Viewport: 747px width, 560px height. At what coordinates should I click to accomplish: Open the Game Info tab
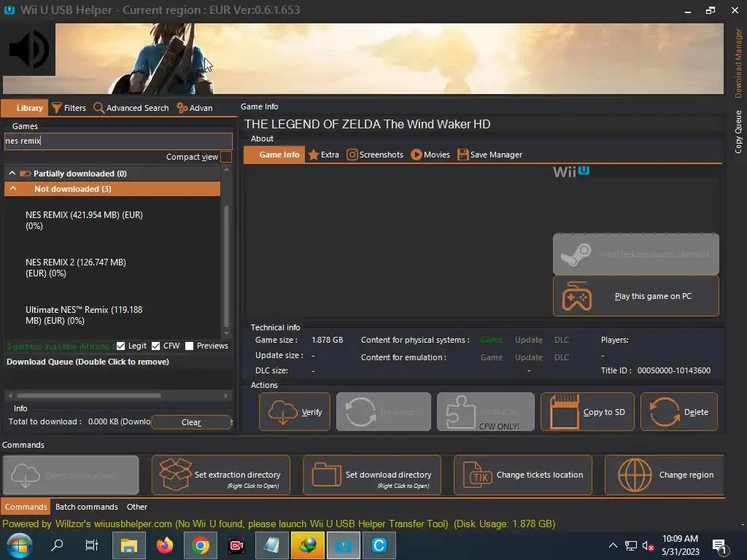click(274, 155)
